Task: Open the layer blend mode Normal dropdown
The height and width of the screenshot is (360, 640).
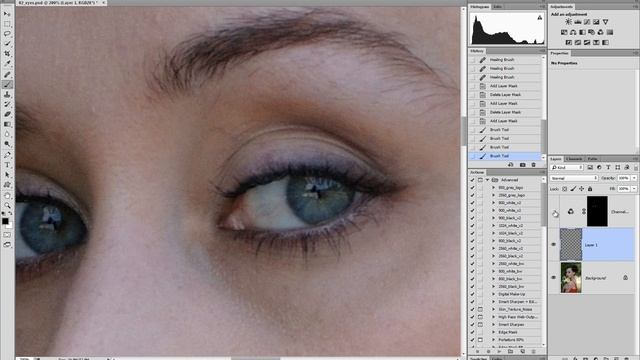Action: pos(573,178)
